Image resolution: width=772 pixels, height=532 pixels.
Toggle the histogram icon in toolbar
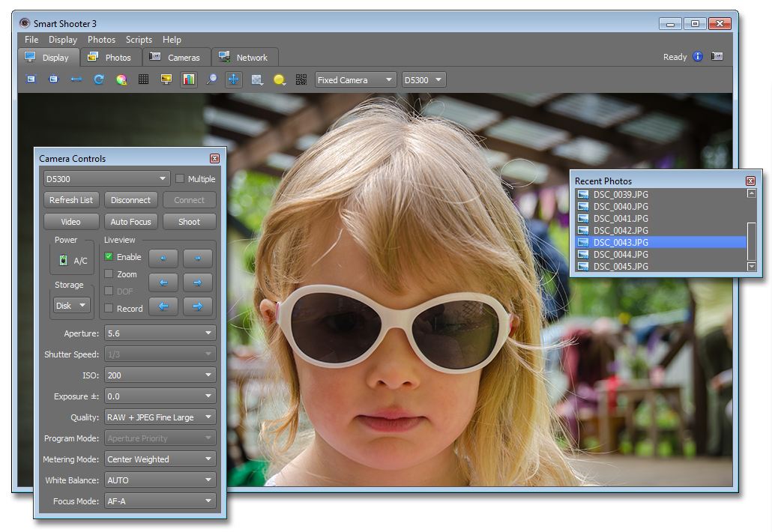click(188, 79)
